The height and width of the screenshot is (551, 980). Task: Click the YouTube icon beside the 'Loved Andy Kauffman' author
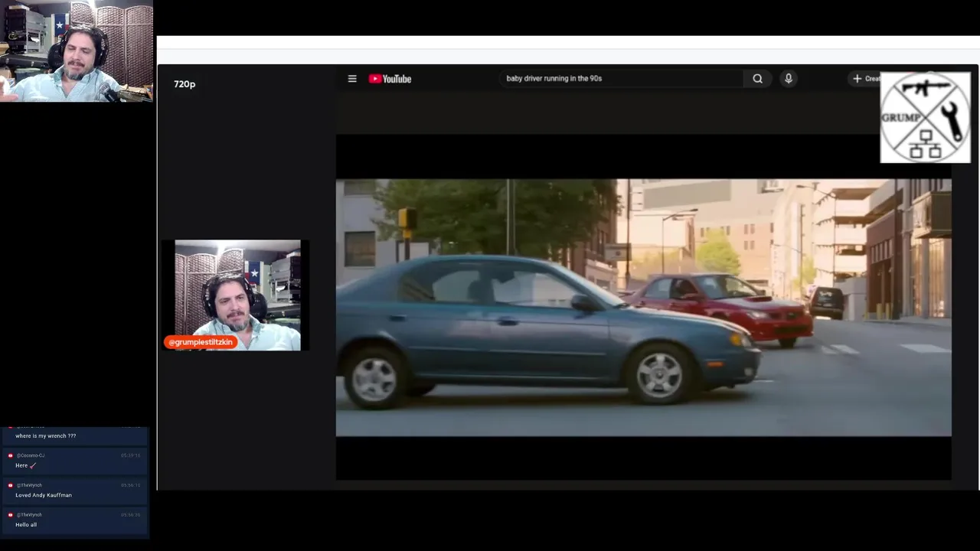pos(10,485)
